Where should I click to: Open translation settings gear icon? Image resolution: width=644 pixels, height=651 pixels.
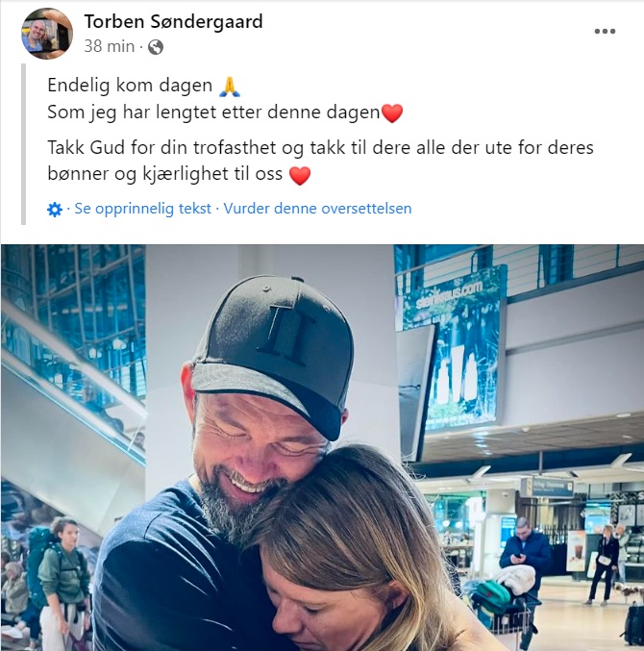[x=55, y=210]
